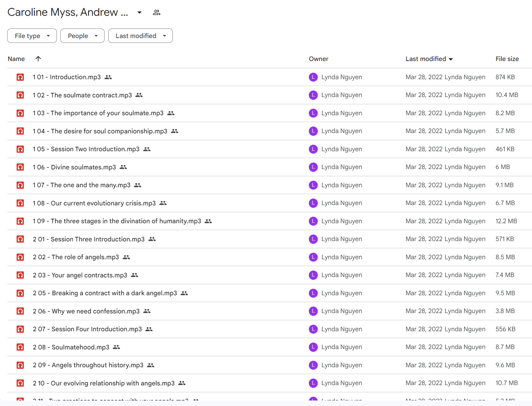Select file 2 03 - Your angel contracts.mp3
Viewport: 532px width, 406px height.
click(80, 275)
